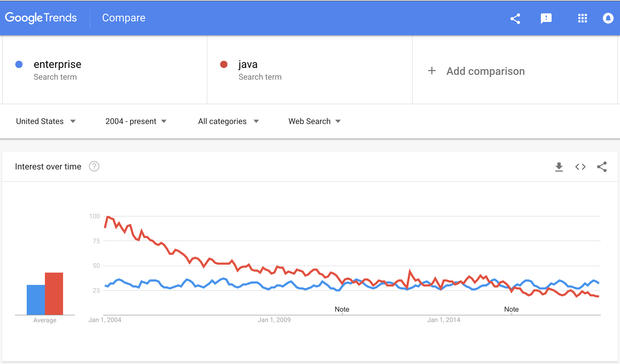Click the Add comparison button
Viewport: 620px width, 364px height.
point(485,71)
